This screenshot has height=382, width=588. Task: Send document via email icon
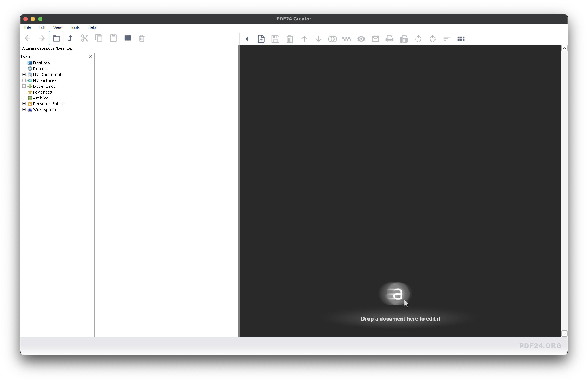click(375, 39)
